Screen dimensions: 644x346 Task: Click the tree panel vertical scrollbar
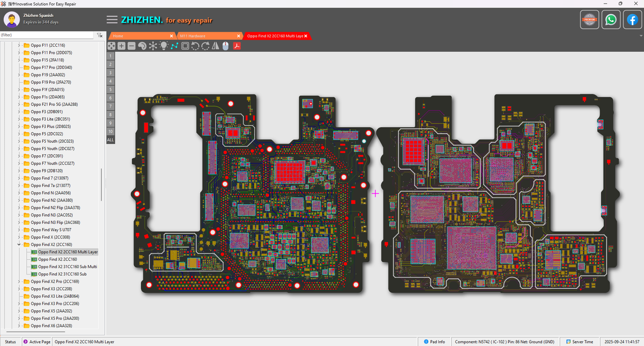(102, 185)
